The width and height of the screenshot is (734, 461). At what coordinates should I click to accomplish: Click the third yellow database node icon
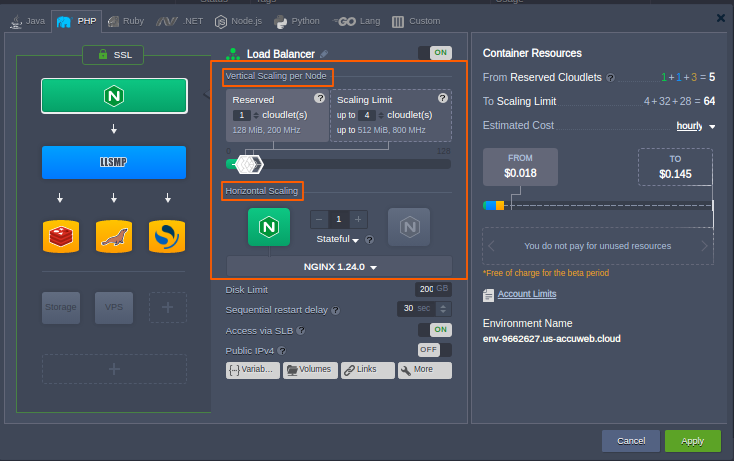pos(167,236)
